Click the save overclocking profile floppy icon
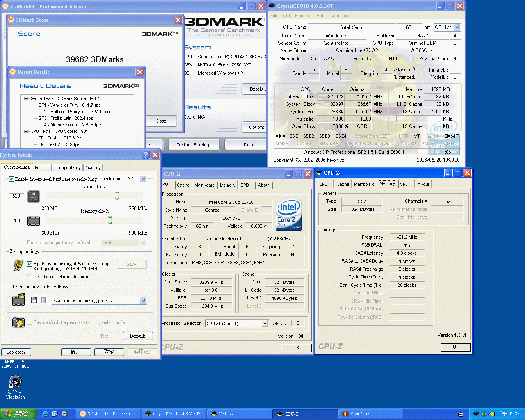The image size is (525, 420). click(x=34, y=300)
